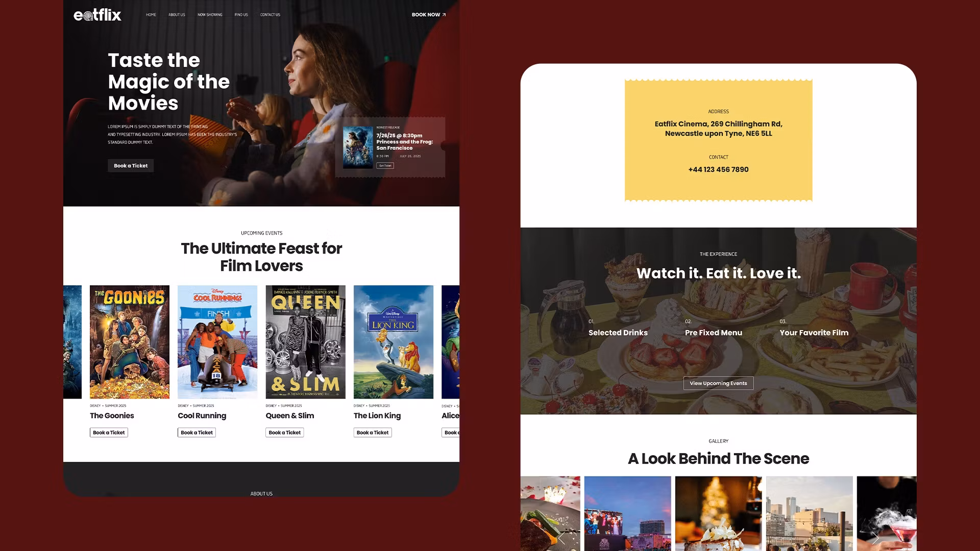Screen dimensions: 980x551
Task: Select the Beauty and the Beast poster thumbnail
Action: tap(358, 147)
